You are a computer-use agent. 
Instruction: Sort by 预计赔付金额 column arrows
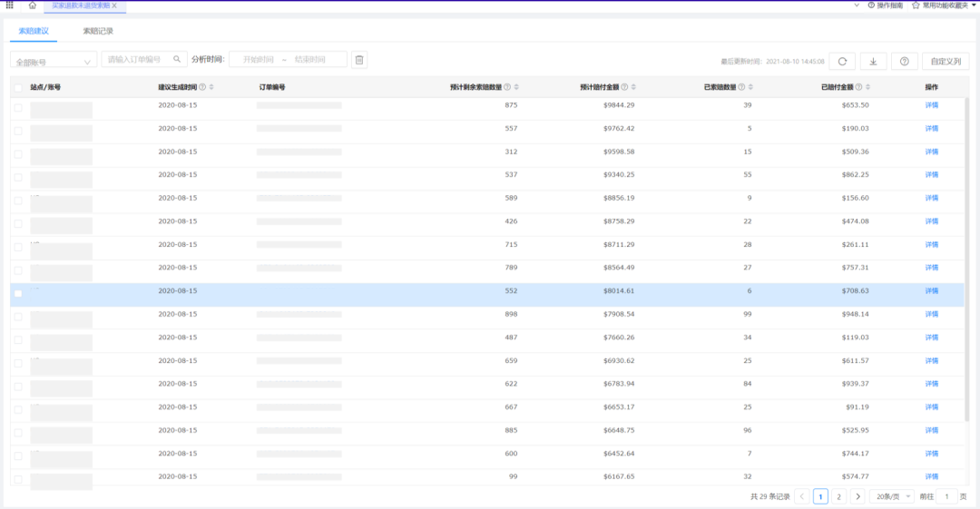pyautogui.click(x=634, y=87)
